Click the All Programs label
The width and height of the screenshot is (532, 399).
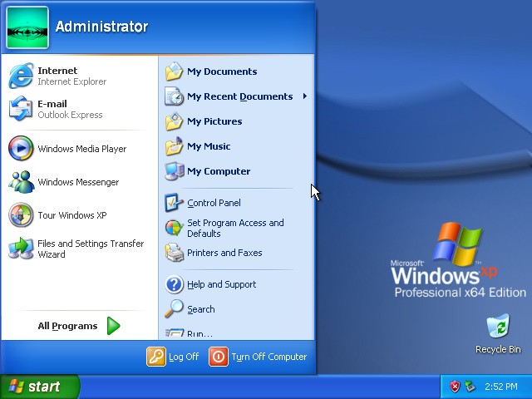click(67, 326)
